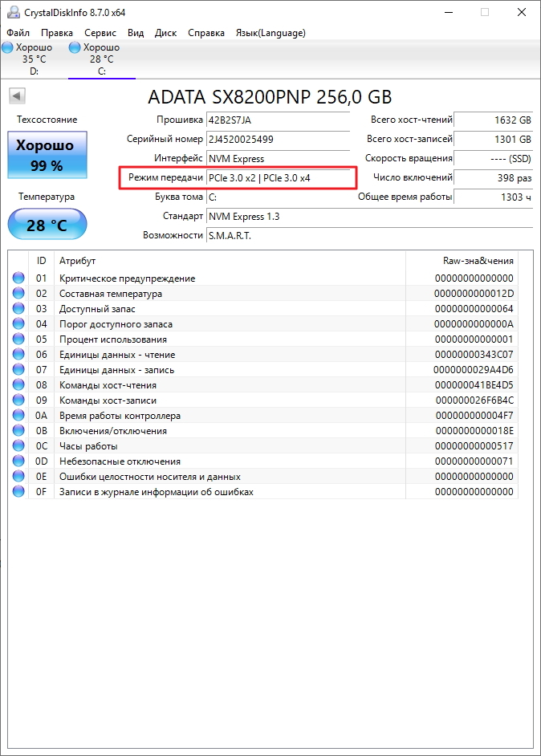Screen dimensions: 541x756
Task: Open the Сервис menu
Action: pyautogui.click(x=100, y=33)
